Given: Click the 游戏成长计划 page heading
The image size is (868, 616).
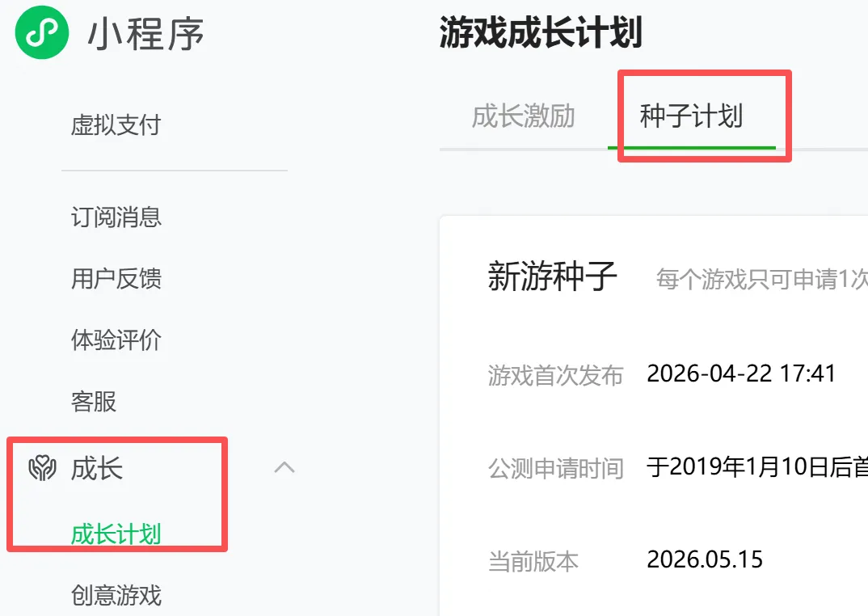Looking at the screenshot, I should point(541,32).
